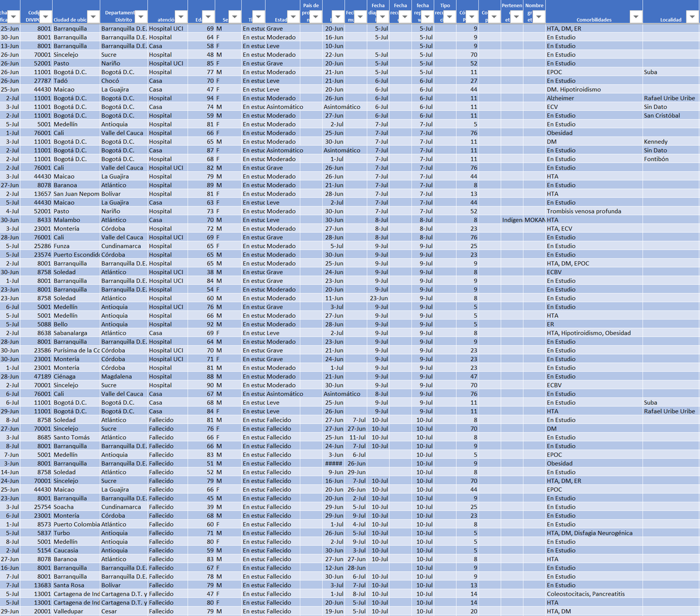Select the 'Turbo' city cell
The width and height of the screenshot is (700, 616).
click(x=76, y=533)
